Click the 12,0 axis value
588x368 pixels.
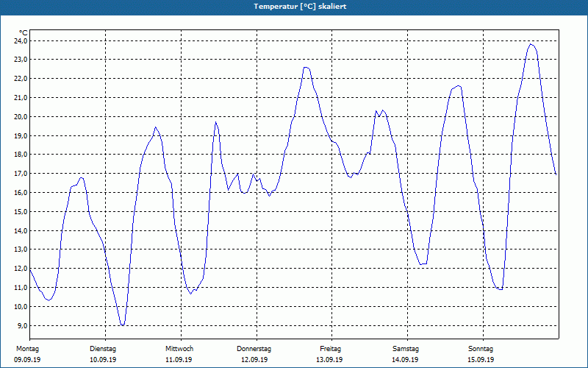(x=21, y=269)
